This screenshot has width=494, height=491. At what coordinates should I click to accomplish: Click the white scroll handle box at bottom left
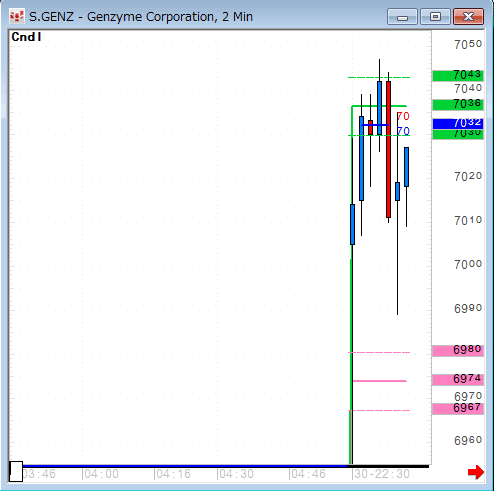(x=16, y=471)
